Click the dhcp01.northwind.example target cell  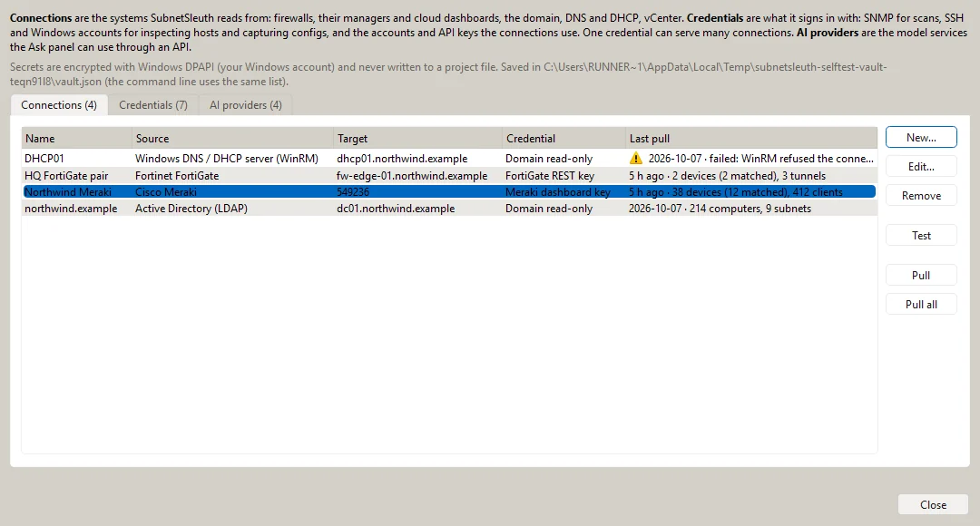coord(402,159)
